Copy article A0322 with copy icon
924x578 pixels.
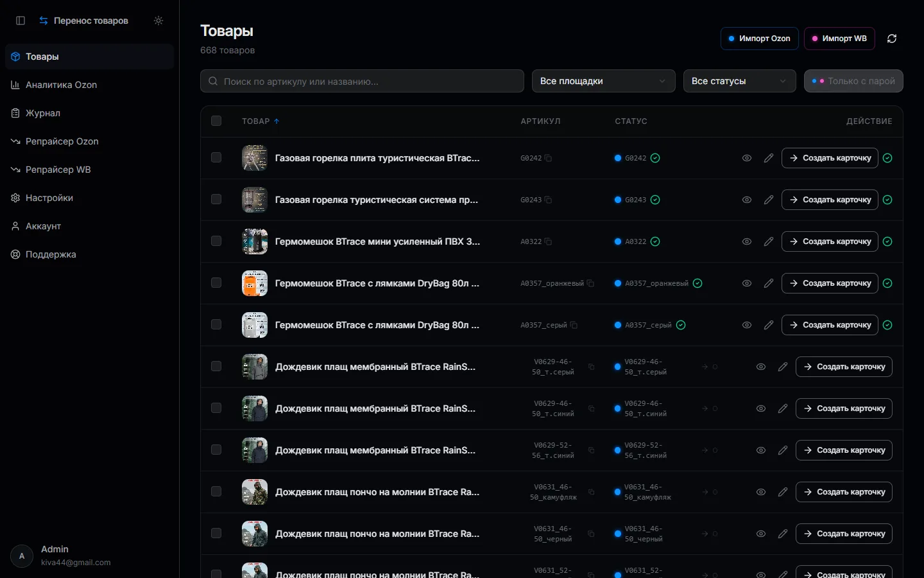coord(548,241)
